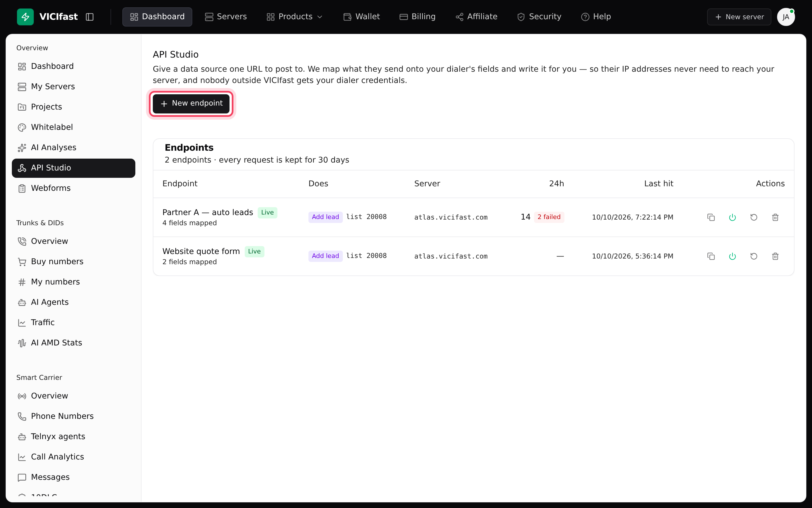Screen dimensions: 812x508
Task: Open Wallet in top navigation
Action: tap(362, 17)
